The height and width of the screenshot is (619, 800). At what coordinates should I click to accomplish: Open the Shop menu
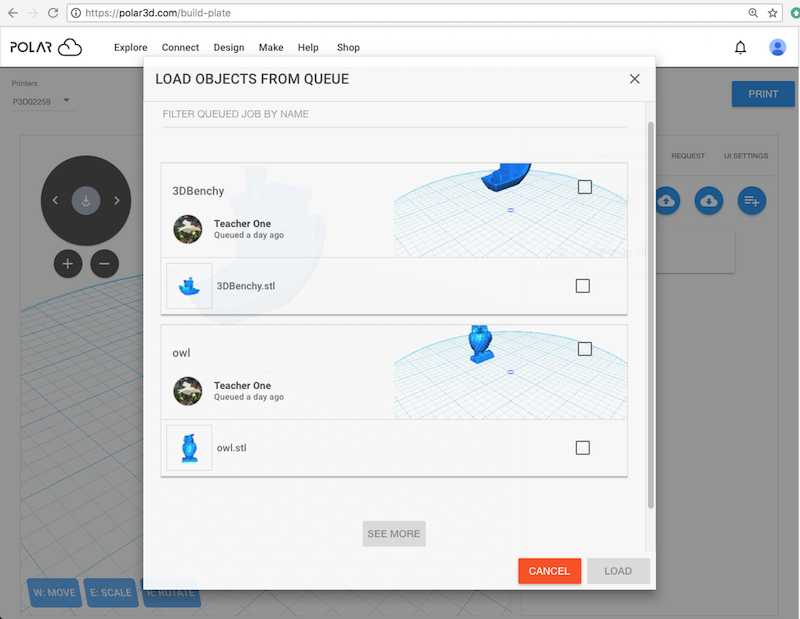[x=348, y=47]
